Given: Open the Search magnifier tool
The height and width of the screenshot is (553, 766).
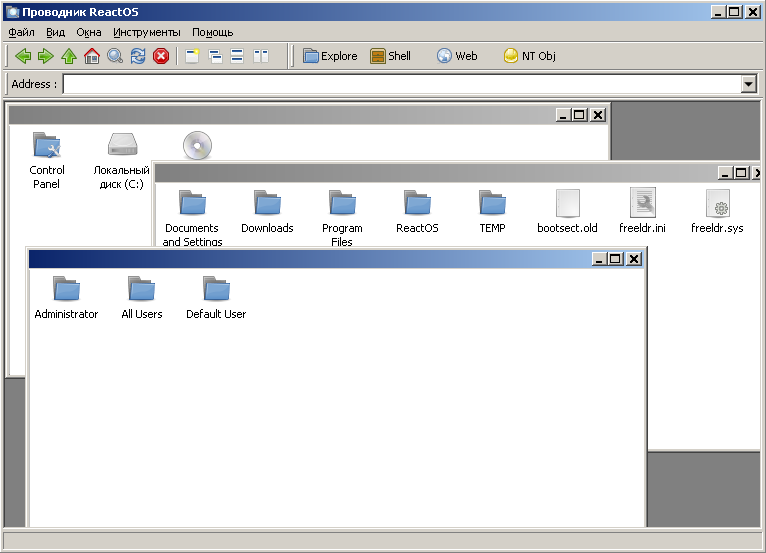Looking at the screenshot, I should [x=115, y=56].
